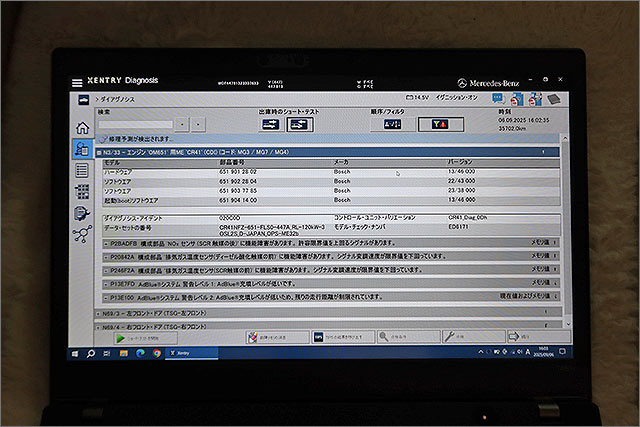Click info icon on P2BADFB row
The width and height of the screenshot is (640, 427).
click(554, 242)
